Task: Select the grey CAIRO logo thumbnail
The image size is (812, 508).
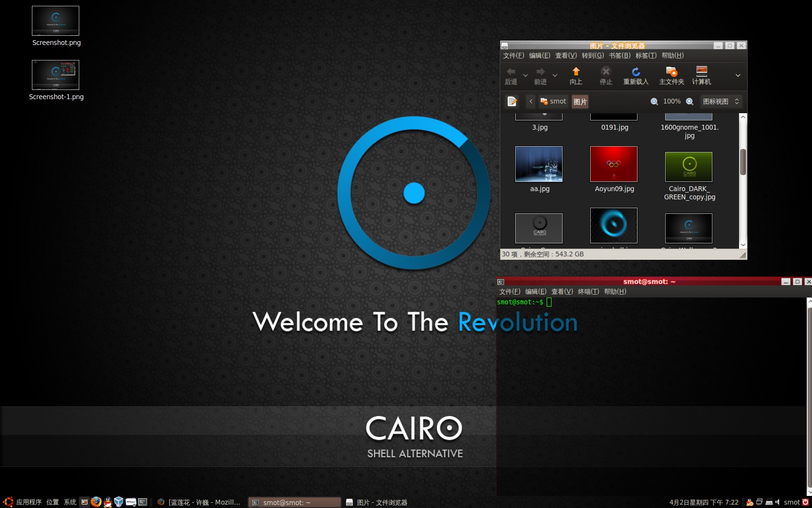Action: coord(539,228)
